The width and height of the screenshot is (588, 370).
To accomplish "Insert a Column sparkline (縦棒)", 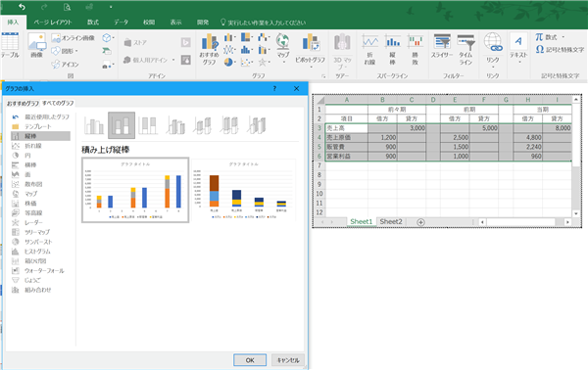I will tap(393, 50).
